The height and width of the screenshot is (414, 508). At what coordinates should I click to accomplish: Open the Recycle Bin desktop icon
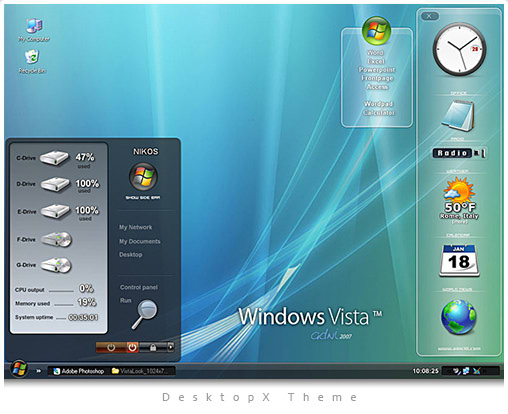[32, 61]
